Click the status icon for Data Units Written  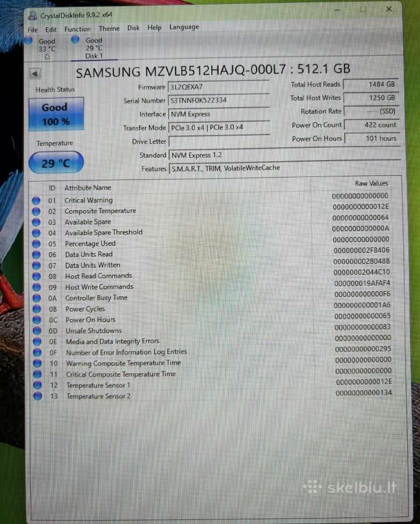37,265
